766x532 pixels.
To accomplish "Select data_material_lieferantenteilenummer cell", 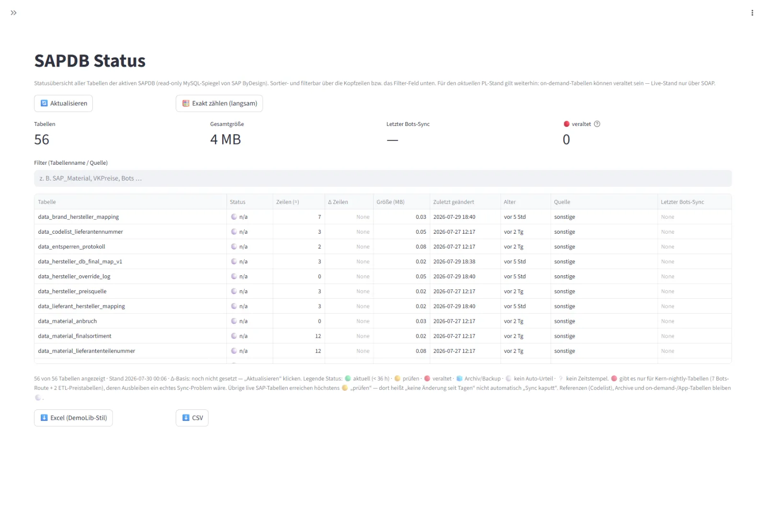I will [x=130, y=351].
